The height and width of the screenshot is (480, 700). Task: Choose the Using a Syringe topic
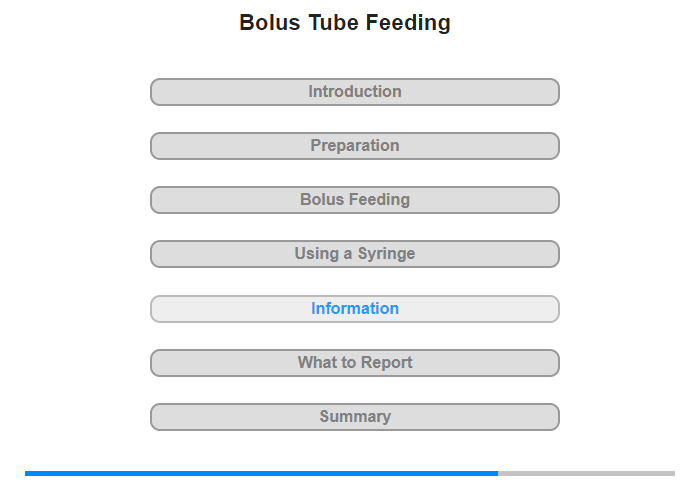point(354,254)
